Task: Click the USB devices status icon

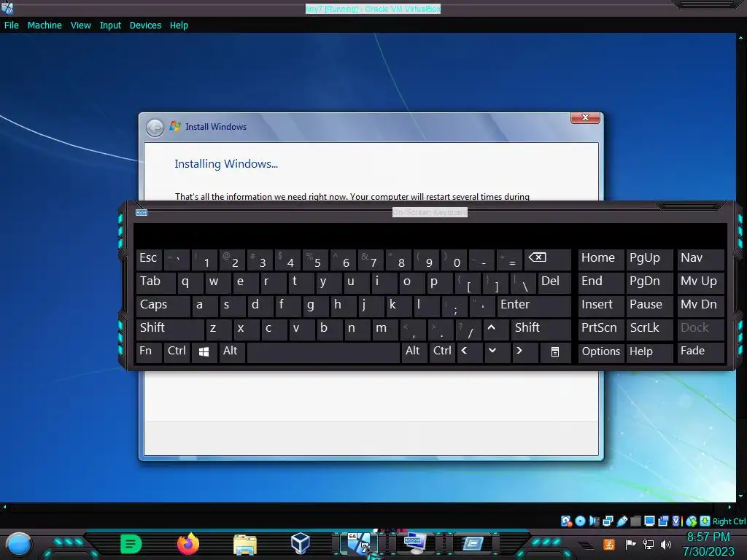Action: point(622,521)
